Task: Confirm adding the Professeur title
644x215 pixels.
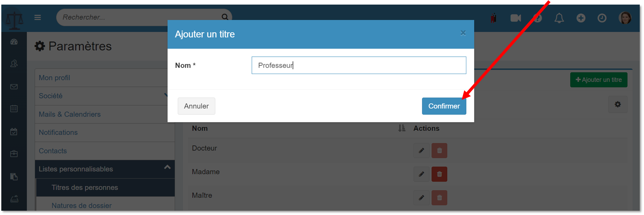Action: click(x=444, y=106)
